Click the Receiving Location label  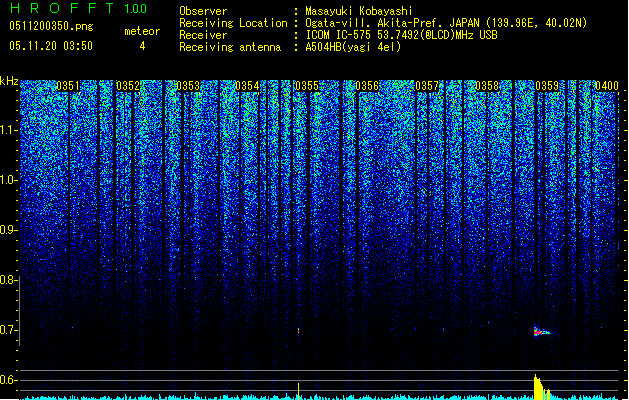[233, 23]
